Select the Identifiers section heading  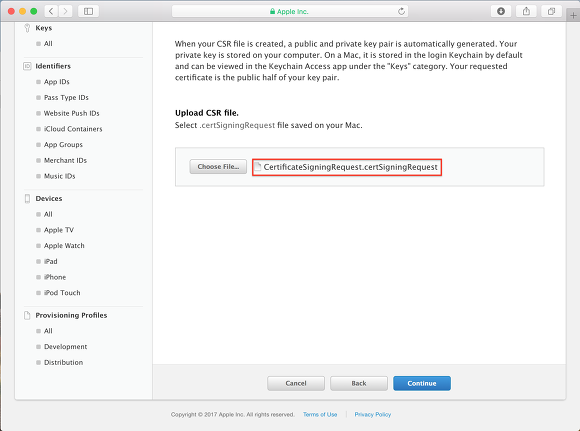coord(53,66)
